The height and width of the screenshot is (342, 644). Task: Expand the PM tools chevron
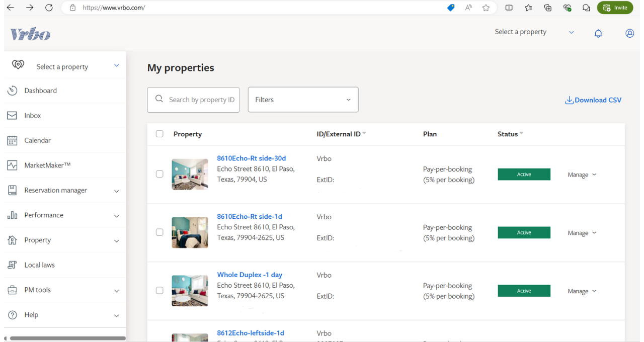click(117, 291)
